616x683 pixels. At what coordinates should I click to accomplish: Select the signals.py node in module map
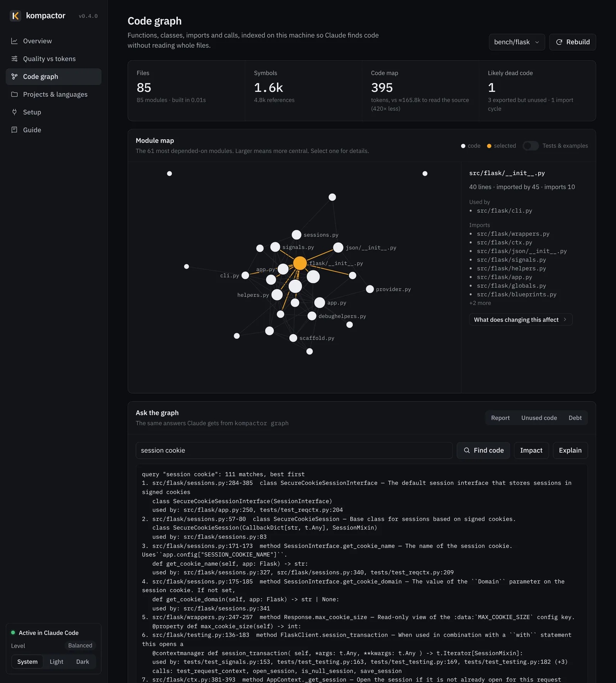pos(275,247)
